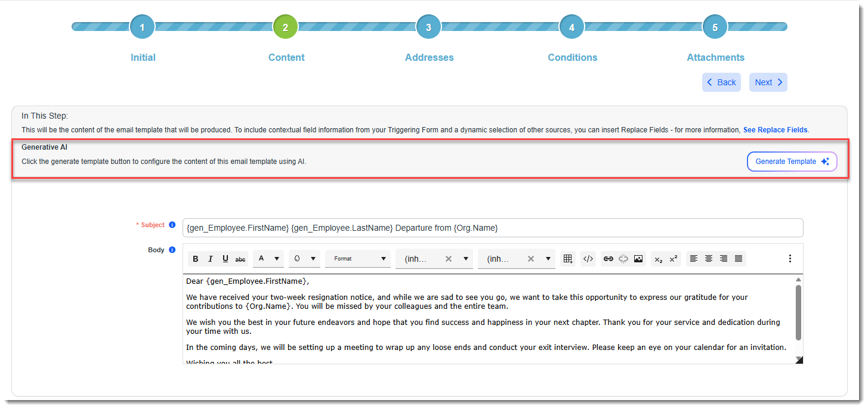Insert a hyperlink in the body

608,259
